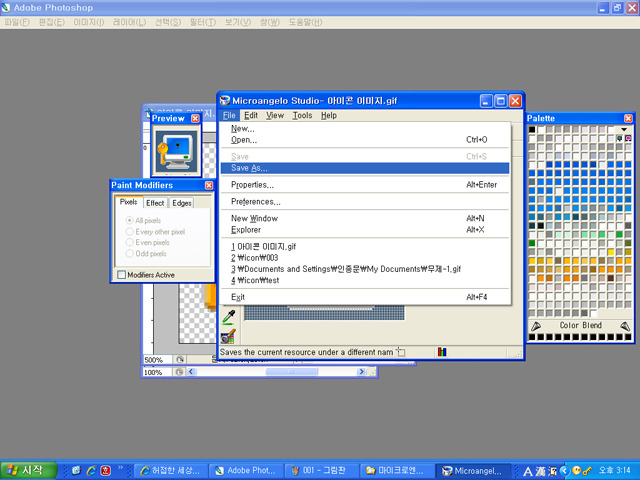Image resolution: width=640 pixels, height=480 pixels.
Task: Click the Microangel... taskbar button
Action: pyautogui.click(x=473, y=471)
